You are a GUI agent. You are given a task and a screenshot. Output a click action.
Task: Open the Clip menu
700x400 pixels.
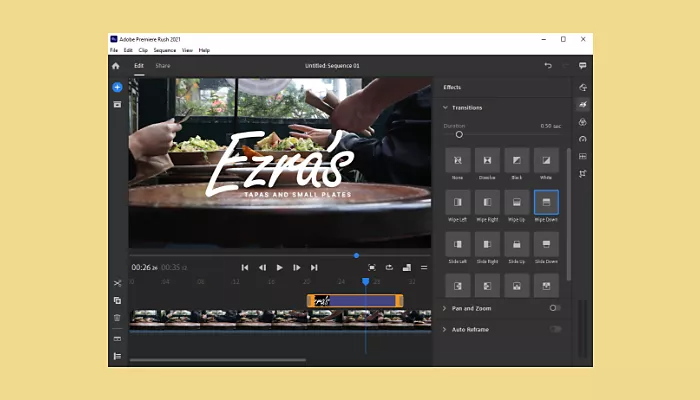143,50
